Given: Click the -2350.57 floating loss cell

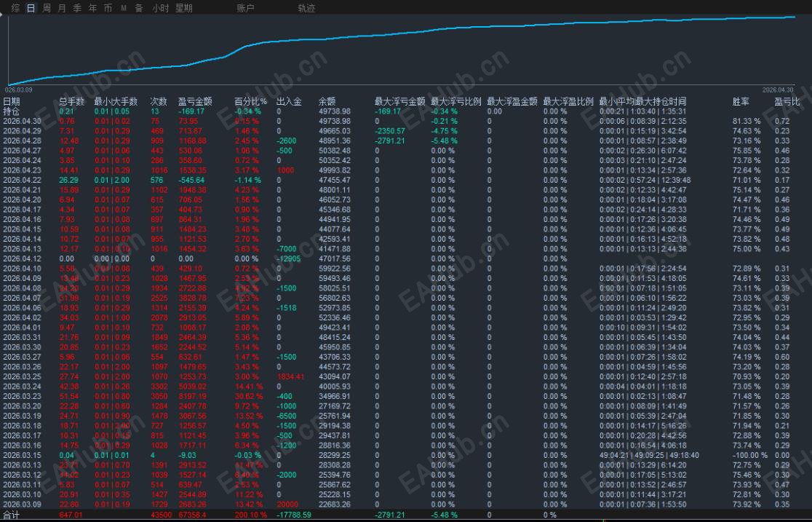Looking at the screenshot, I should (390, 131).
